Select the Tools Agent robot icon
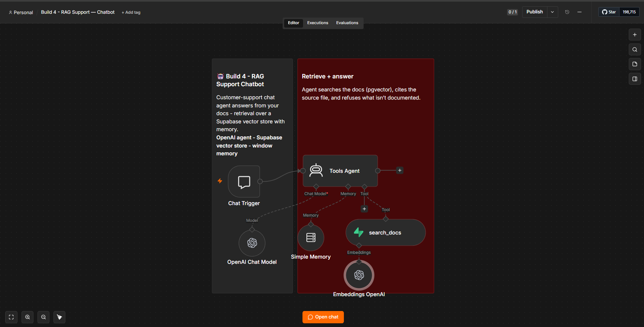The height and width of the screenshot is (327, 644). 316,171
